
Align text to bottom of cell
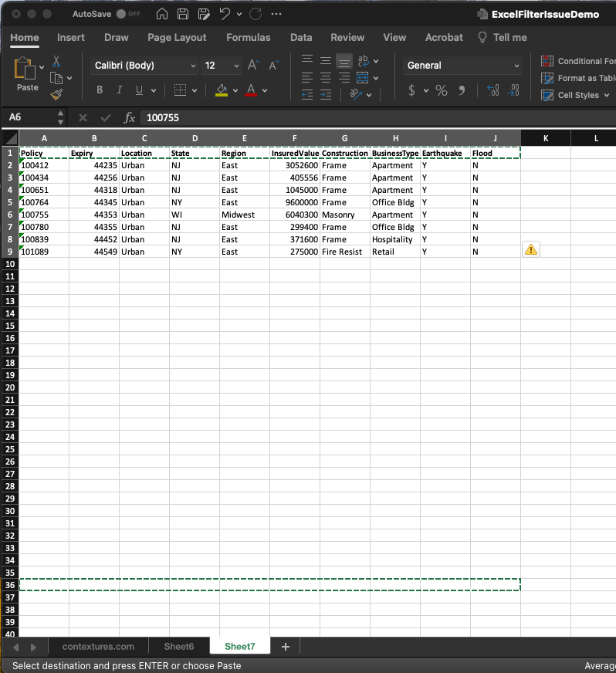pos(344,62)
